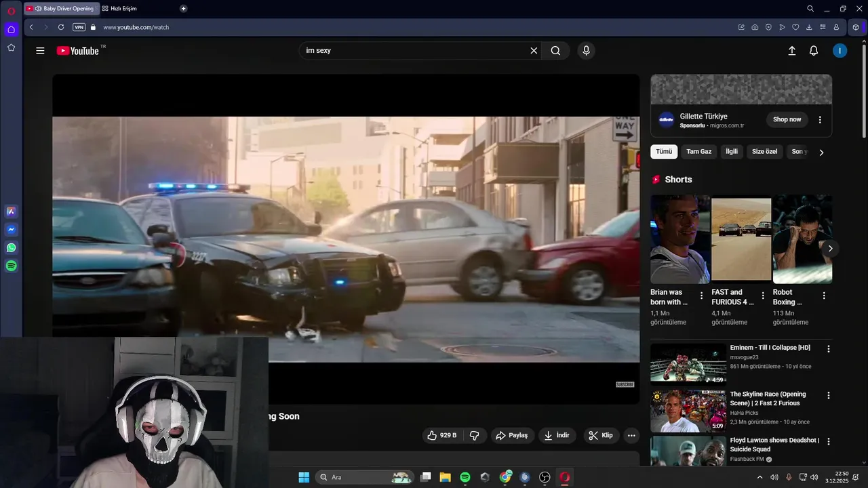Toggle the Opera VPN badge
Screen dimensions: 868x488
point(79,27)
